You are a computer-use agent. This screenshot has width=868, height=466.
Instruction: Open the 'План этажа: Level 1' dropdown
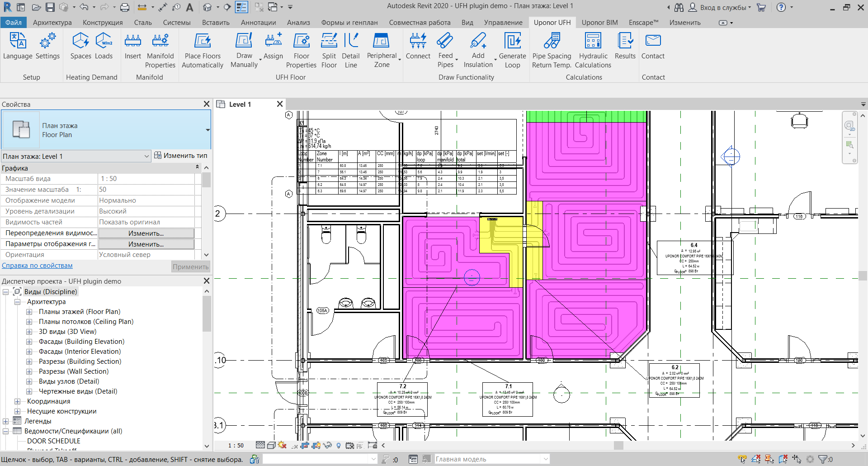click(x=76, y=156)
